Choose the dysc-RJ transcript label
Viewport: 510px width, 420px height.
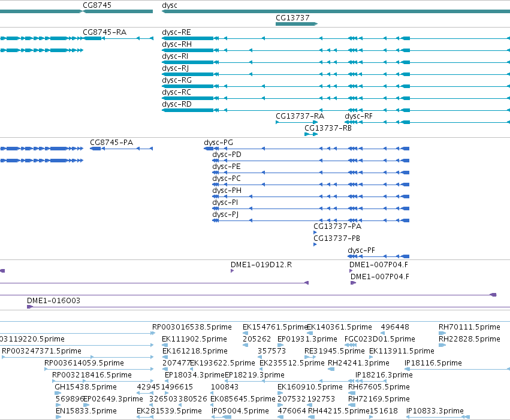point(176,68)
